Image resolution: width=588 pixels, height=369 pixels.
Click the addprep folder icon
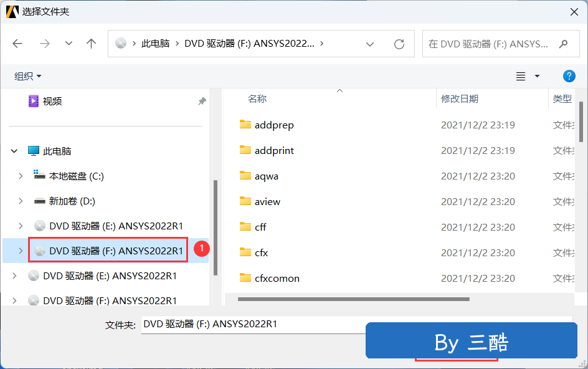[245, 124]
